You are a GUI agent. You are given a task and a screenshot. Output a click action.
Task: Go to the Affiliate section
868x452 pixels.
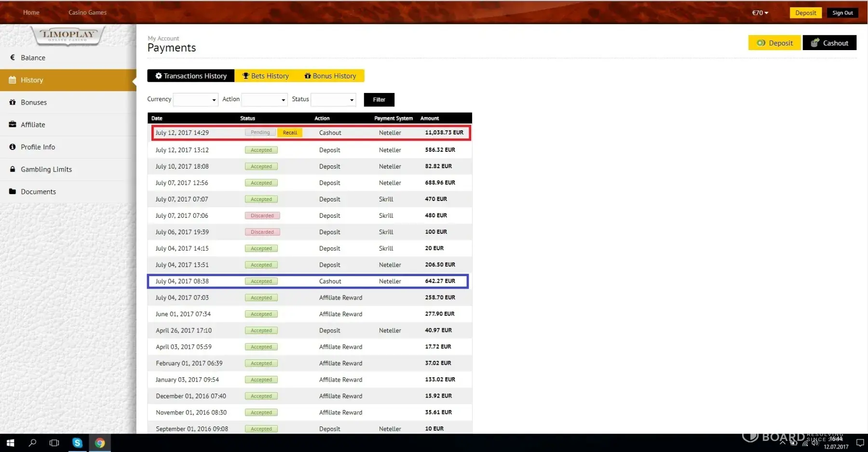(x=33, y=125)
